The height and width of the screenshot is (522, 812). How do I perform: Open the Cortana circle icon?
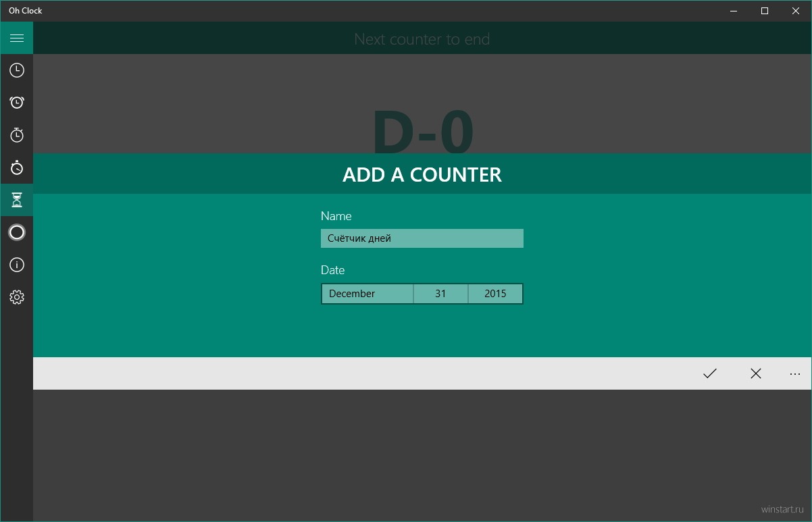tap(17, 232)
